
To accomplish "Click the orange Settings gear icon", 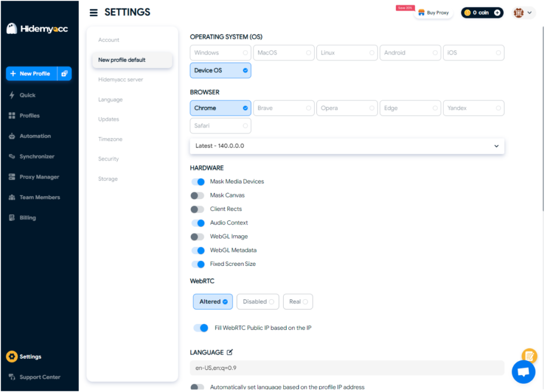I will (12, 357).
